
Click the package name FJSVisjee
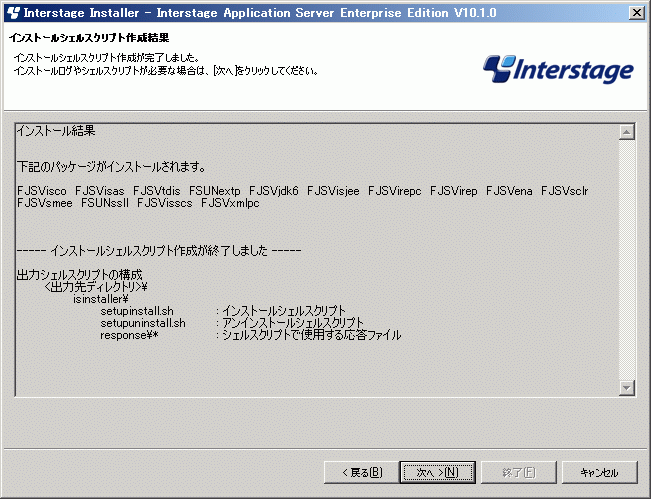coord(333,191)
